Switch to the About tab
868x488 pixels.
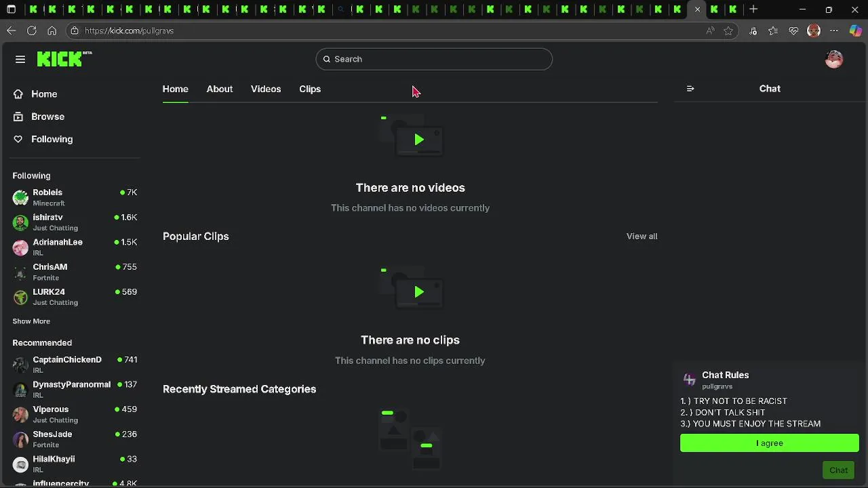pos(220,89)
